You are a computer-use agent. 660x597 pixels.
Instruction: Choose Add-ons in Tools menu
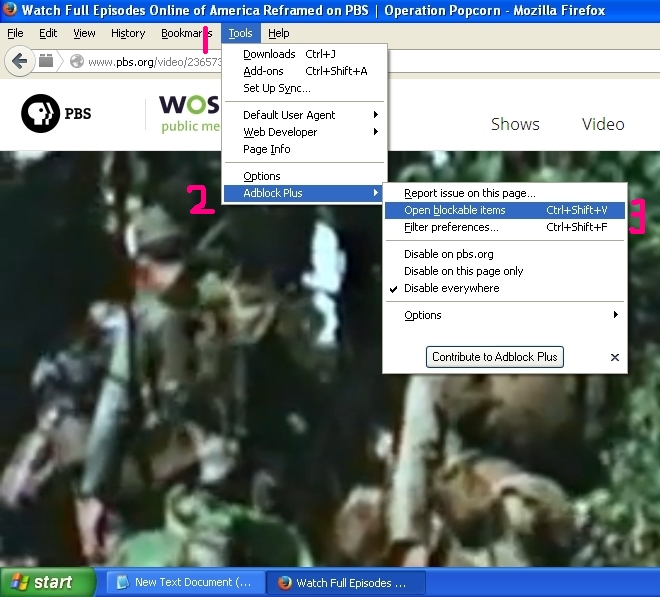(x=304, y=71)
